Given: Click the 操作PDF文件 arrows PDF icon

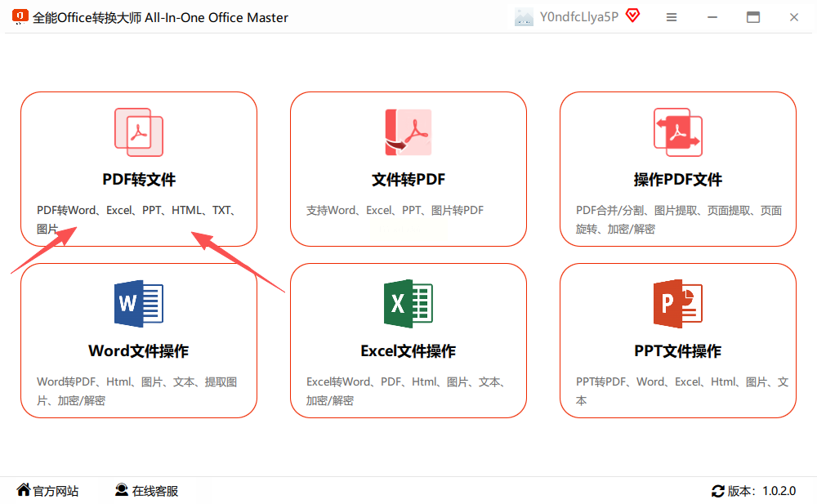Looking at the screenshot, I should (x=678, y=132).
